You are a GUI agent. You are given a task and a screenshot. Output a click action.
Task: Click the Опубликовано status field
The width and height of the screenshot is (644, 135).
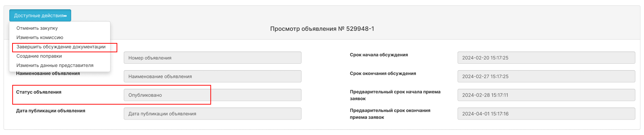pyautogui.click(x=212, y=95)
